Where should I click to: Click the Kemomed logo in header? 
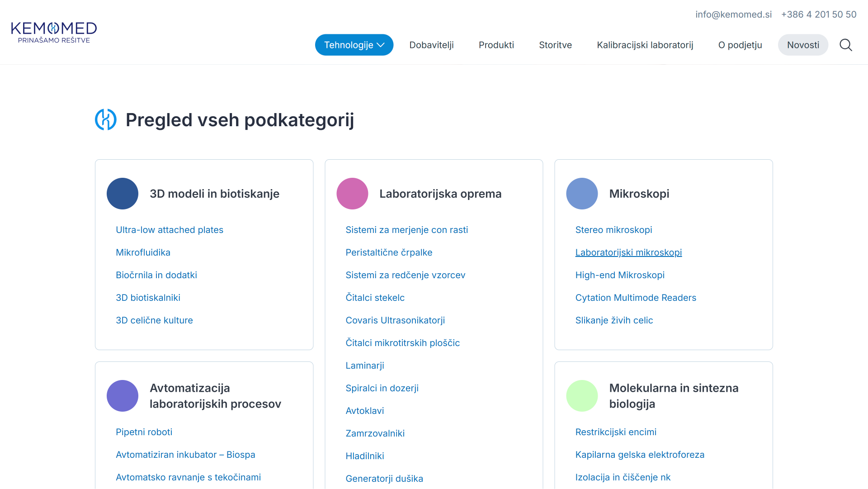[54, 33]
